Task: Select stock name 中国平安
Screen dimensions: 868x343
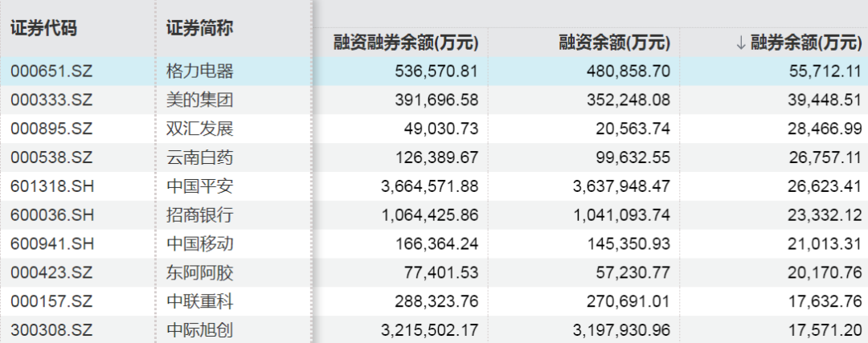Action: [x=200, y=186]
